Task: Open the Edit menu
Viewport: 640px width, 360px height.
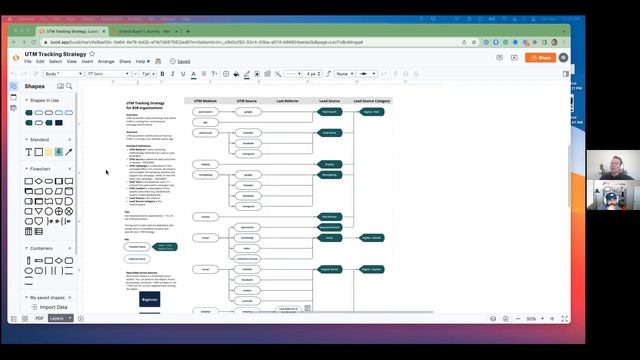Action: 40,62
